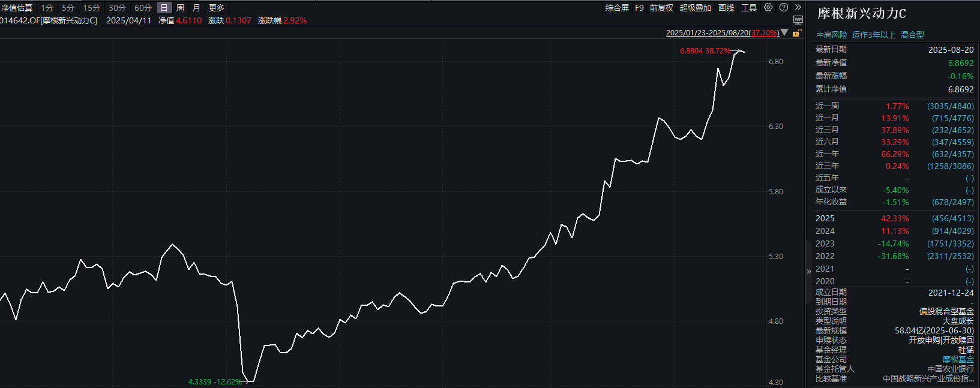Select the 近一月 return value 13.91%

coord(895,118)
